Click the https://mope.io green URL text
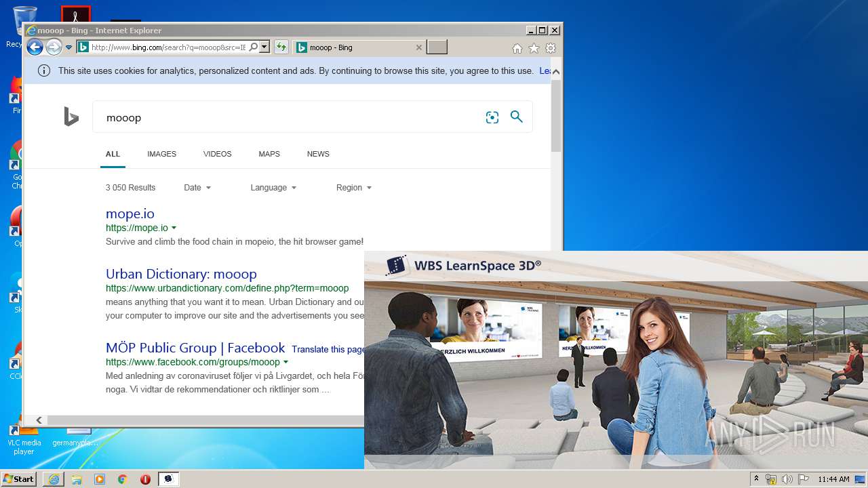This screenshot has height=488, width=868. (137, 228)
